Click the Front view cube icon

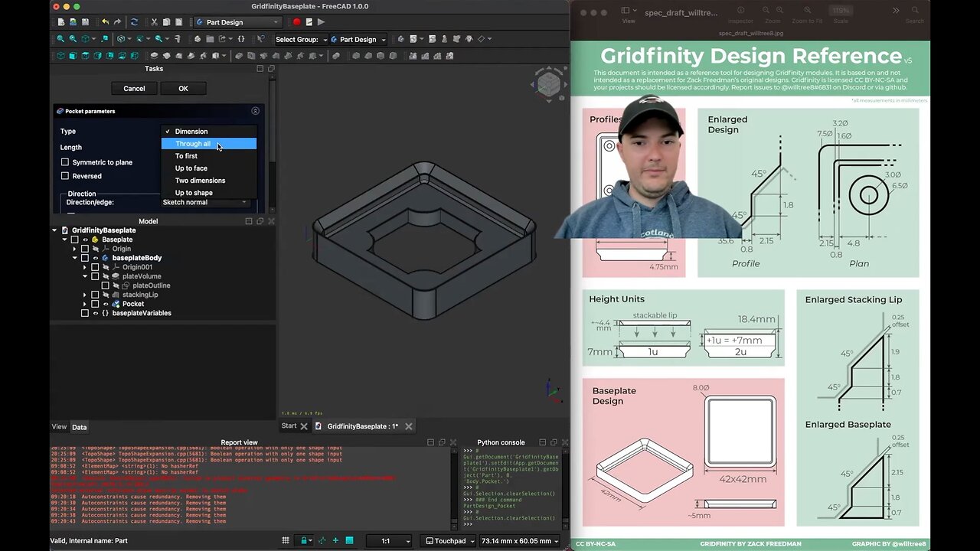(x=73, y=55)
